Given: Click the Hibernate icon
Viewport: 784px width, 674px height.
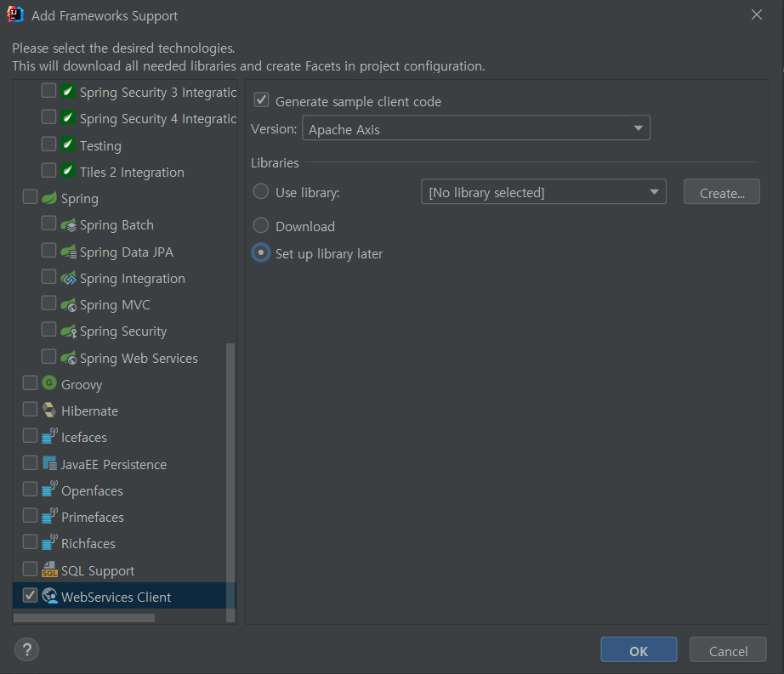Looking at the screenshot, I should 49,411.
